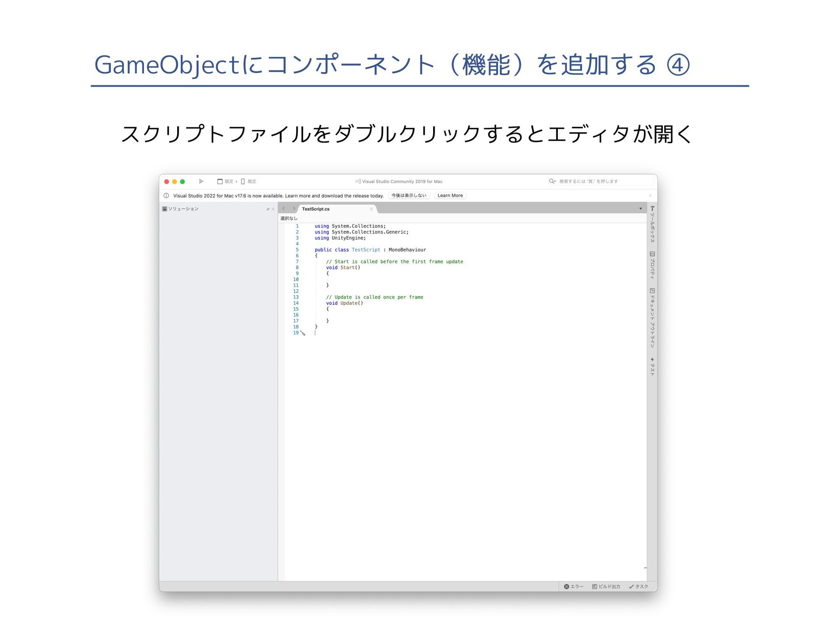Dismiss the update notification bar
Screen dimensions: 840x630
pyautogui.click(x=650, y=196)
